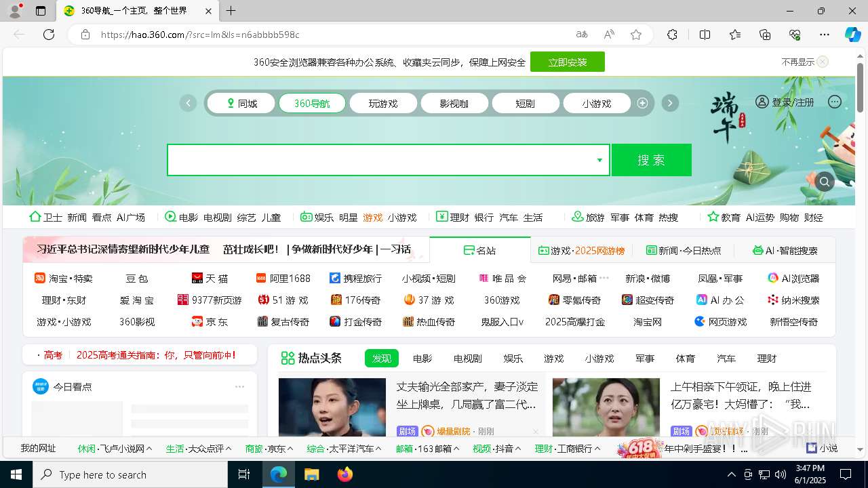Switch to the 名站 tab
868x488 pixels.
[x=480, y=250]
